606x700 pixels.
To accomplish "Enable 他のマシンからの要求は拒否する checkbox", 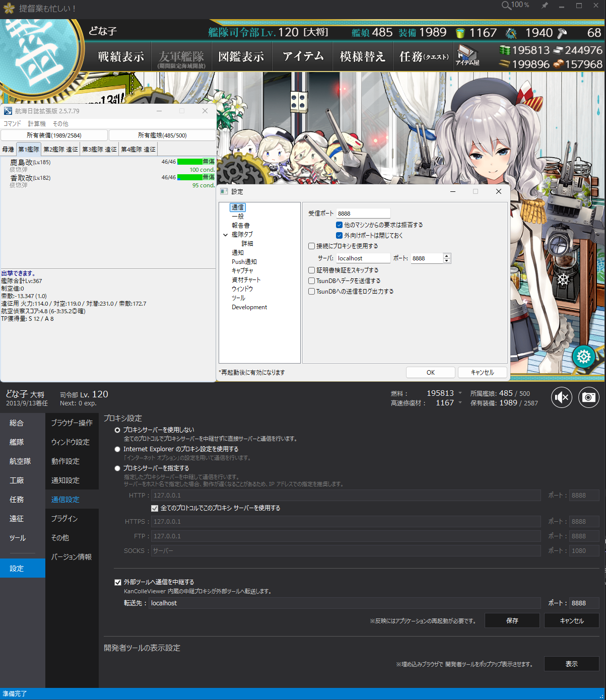I will 339,225.
